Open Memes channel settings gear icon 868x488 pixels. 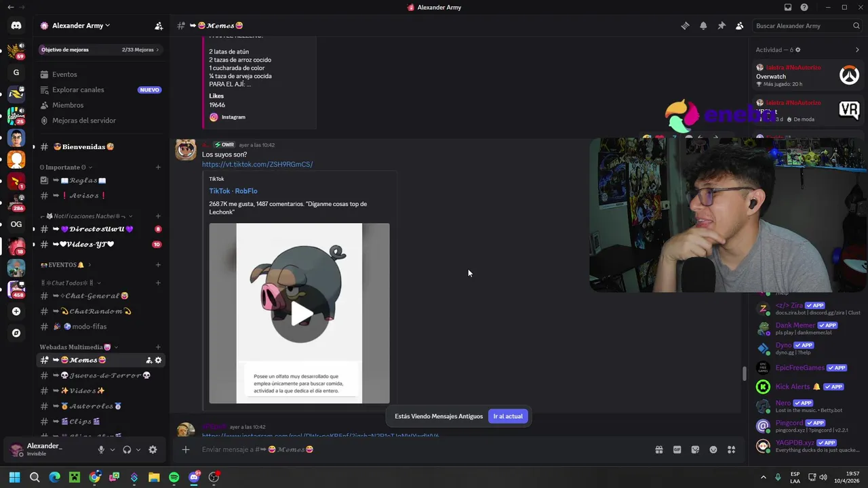[159, 360]
